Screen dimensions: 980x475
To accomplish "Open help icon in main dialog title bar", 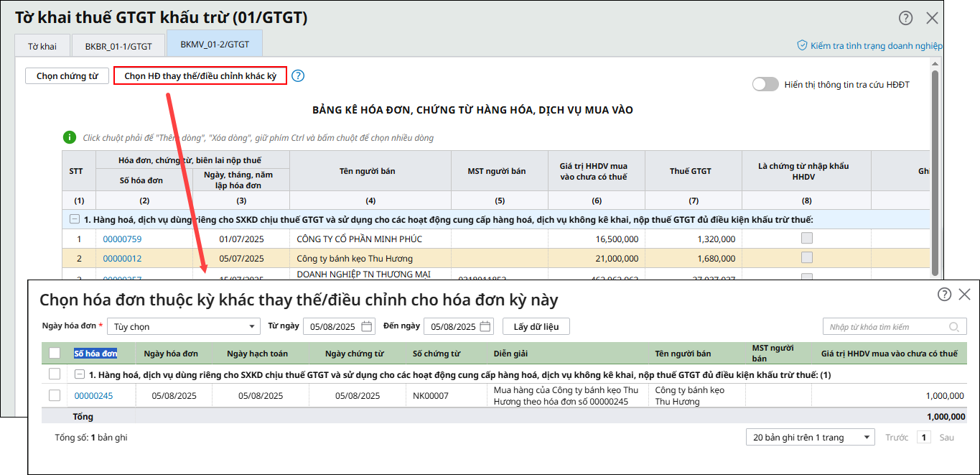I will tap(906, 18).
